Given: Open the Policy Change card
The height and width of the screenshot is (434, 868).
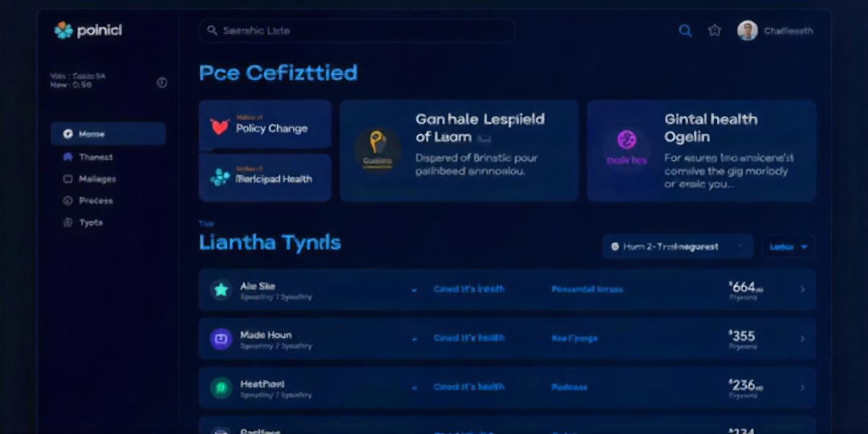Looking at the screenshot, I should pyautogui.click(x=265, y=125).
